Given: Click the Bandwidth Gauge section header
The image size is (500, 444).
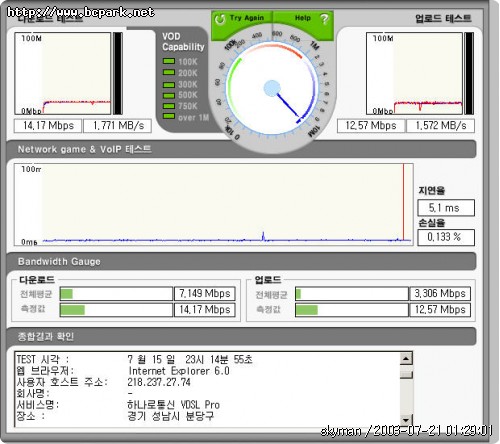Looking at the screenshot, I should [x=241, y=261].
